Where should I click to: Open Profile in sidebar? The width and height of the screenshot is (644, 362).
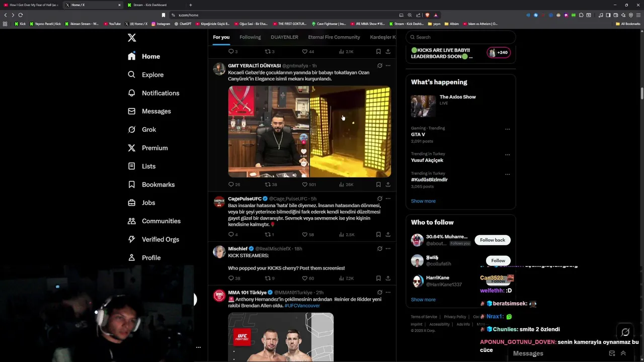144,257
